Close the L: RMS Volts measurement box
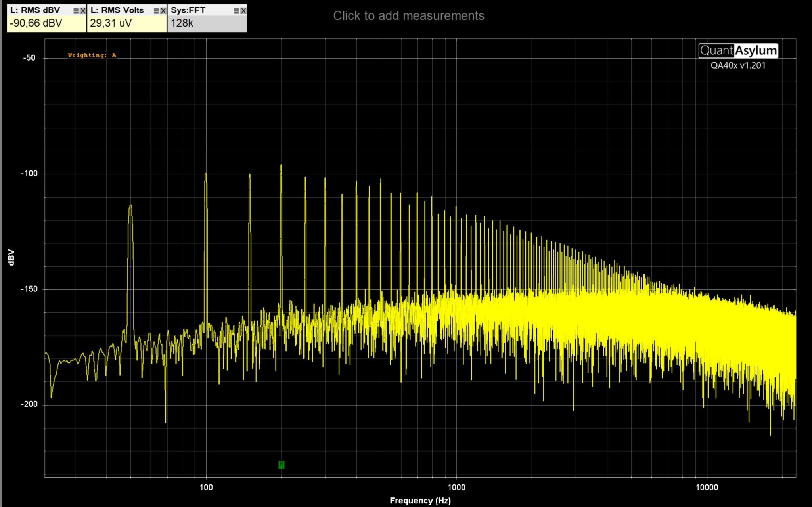Screen dimensions: 812x507 (163, 11)
